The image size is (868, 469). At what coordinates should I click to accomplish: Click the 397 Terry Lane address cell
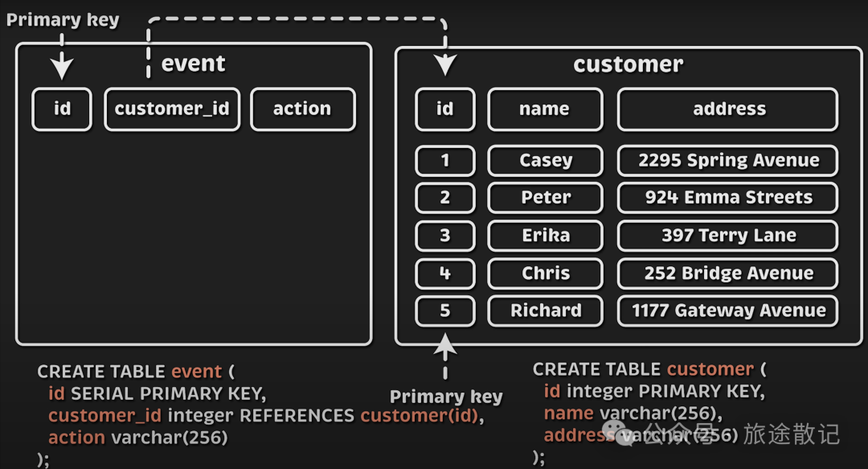pos(728,236)
